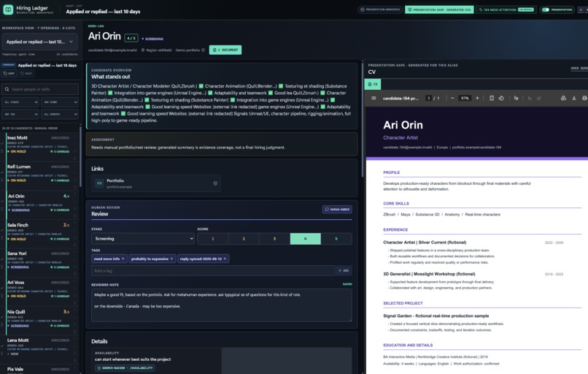Set review score to 2

coord(244,238)
